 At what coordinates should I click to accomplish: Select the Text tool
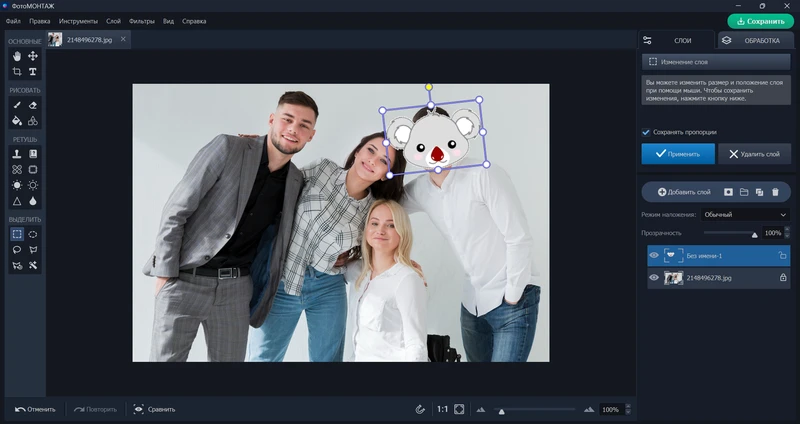coord(33,72)
